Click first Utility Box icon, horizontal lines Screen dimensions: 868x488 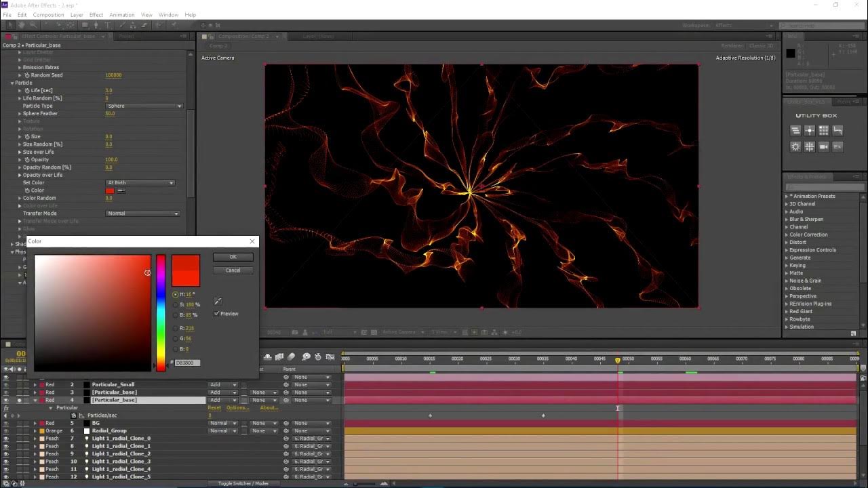click(x=796, y=131)
